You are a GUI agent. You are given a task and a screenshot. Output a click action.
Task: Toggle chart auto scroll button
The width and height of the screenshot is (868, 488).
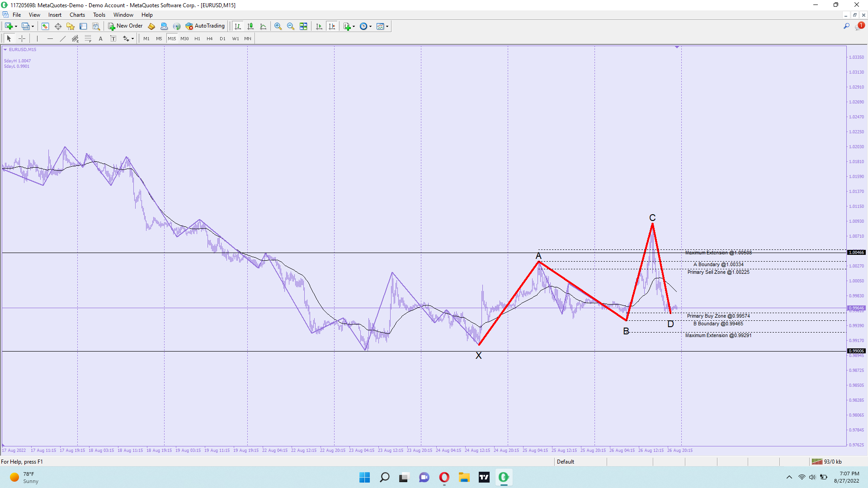click(x=319, y=26)
